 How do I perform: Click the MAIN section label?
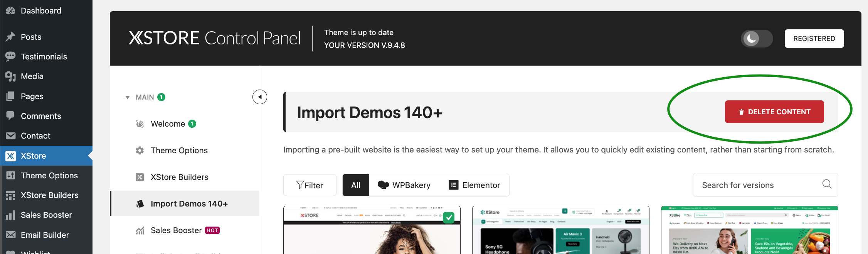145,97
